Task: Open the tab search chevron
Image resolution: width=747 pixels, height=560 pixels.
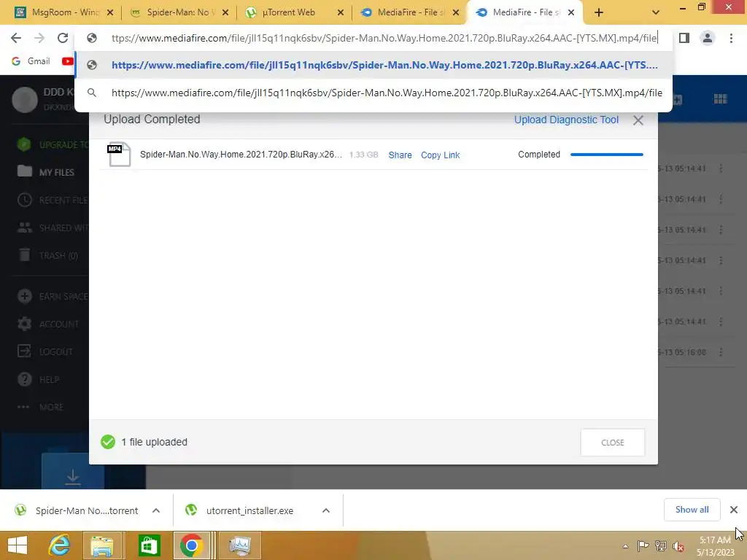Action: tap(656, 12)
